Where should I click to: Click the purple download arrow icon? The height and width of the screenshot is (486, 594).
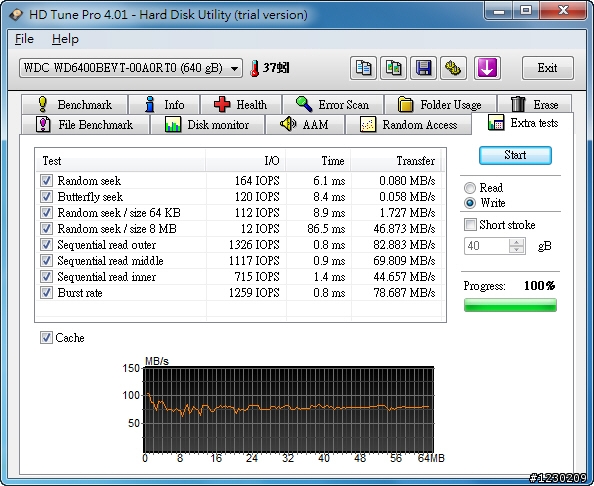point(487,68)
